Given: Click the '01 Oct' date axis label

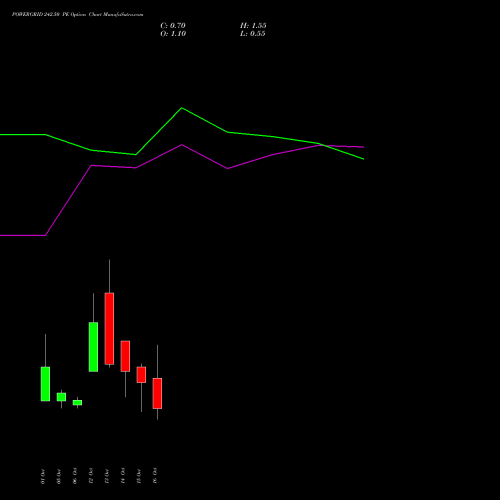Looking at the screenshot, I should [x=43, y=476].
